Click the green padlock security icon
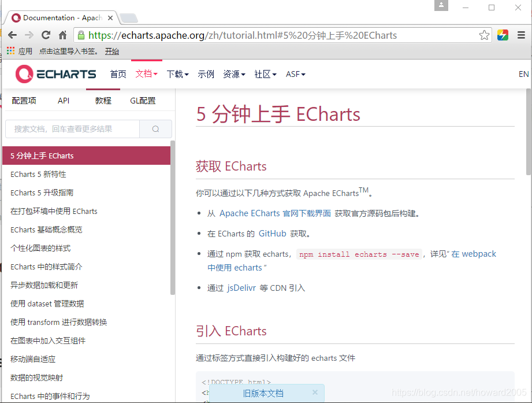This screenshot has width=532, height=403. (x=81, y=35)
